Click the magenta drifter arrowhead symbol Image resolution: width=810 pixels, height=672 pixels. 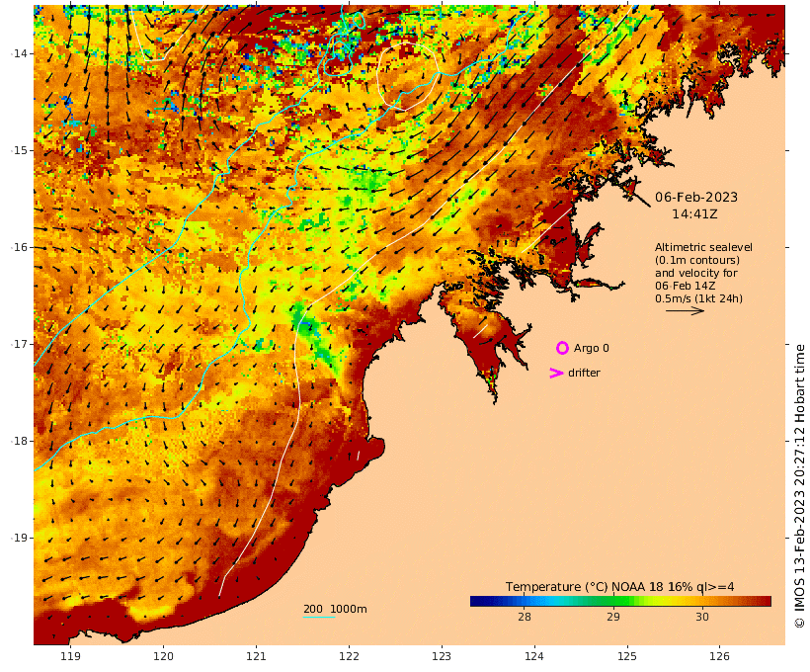[x=556, y=373]
